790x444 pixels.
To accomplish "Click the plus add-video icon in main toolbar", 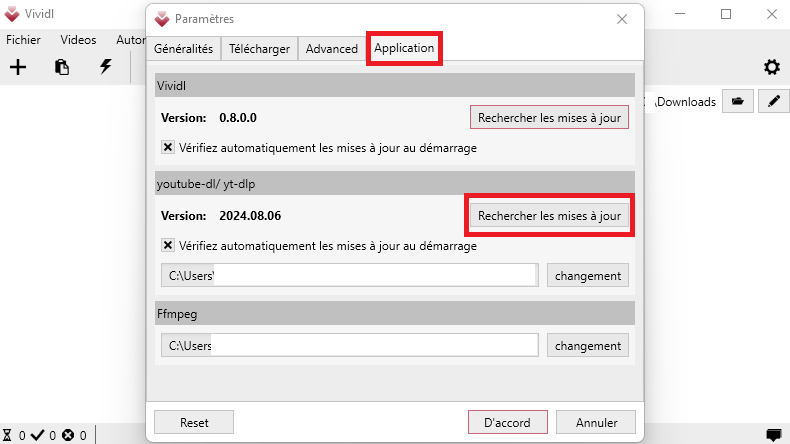I will 18,67.
